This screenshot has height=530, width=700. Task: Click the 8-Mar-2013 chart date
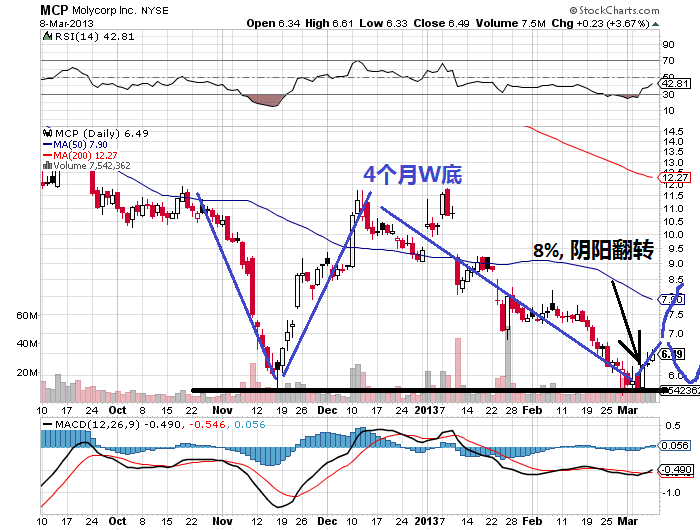(67, 24)
